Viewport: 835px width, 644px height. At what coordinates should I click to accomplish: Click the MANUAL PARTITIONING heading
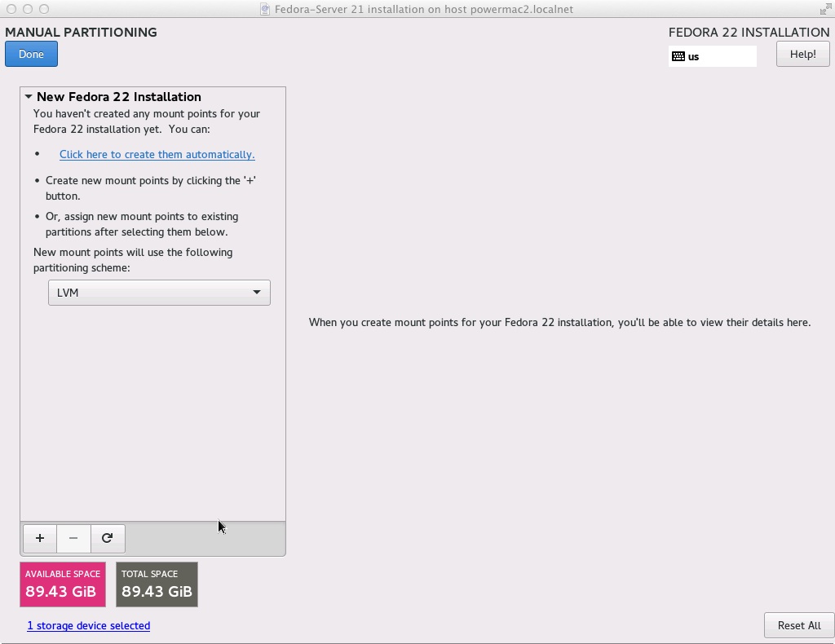[81, 32]
